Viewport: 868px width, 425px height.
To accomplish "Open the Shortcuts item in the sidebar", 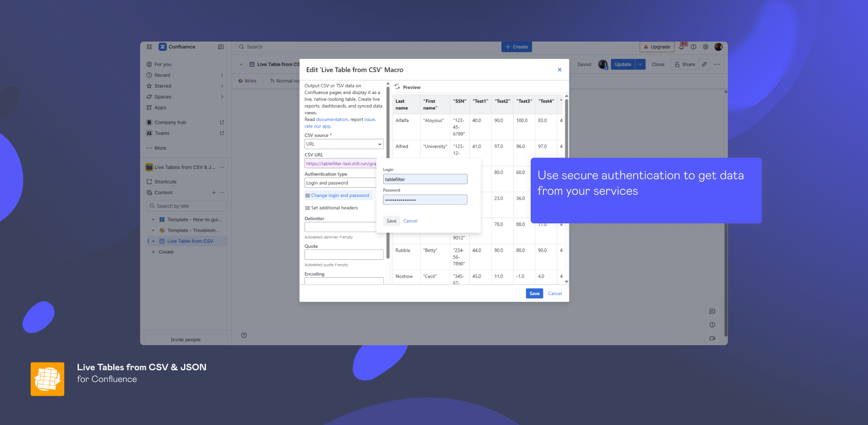I will click(x=165, y=181).
